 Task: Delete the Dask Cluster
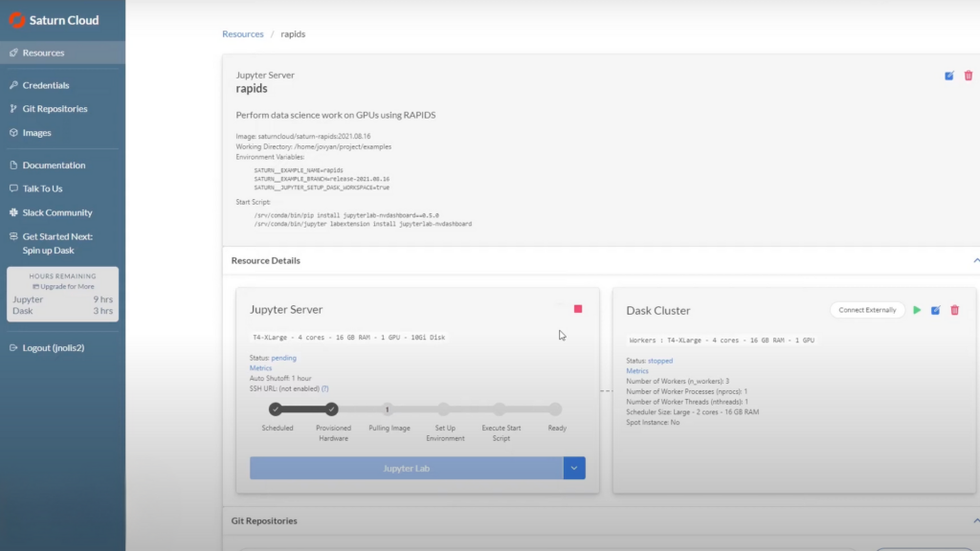(954, 310)
